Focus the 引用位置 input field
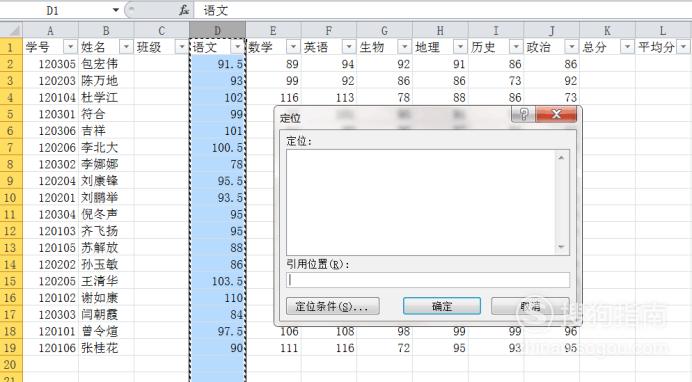This screenshot has height=382, width=692. 428,280
